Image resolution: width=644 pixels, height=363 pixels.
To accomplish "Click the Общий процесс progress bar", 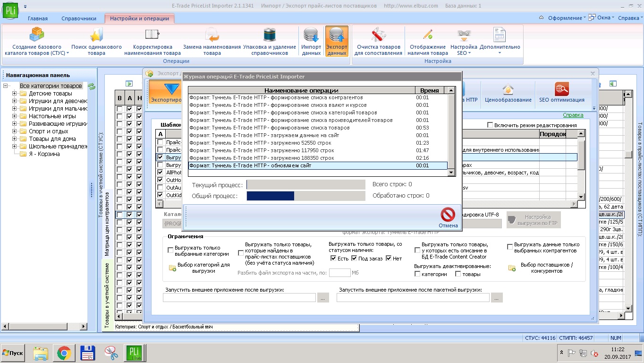I will point(306,196).
